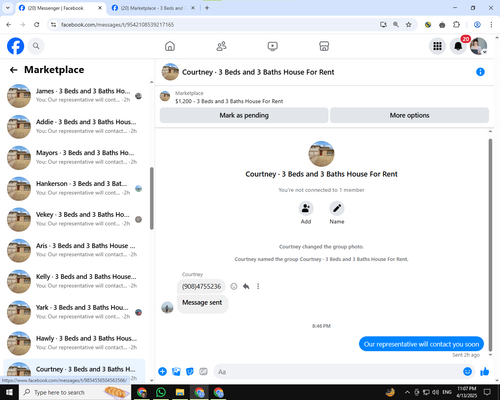This screenshot has width=500, height=400.
Task: Click the listing link $1,200 - 3 Beds and 3 Baths
Action: [x=229, y=101]
